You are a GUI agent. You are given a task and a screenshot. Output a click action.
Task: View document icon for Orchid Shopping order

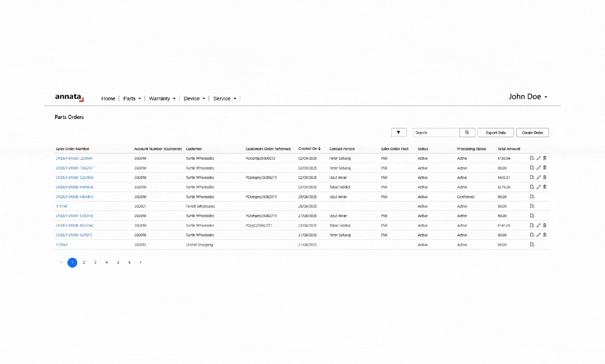pos(532,245)
